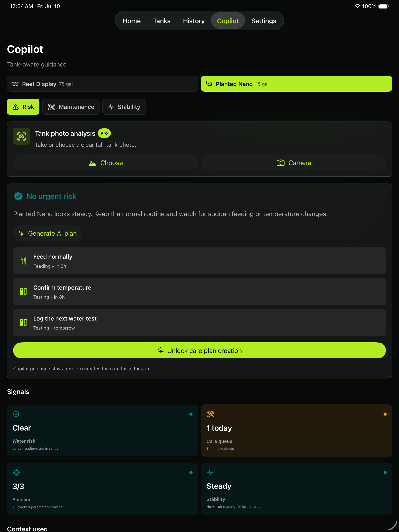Viewport: 399px width, 532px height.
Task: Generate an AI plan
Action: point(47,233)
